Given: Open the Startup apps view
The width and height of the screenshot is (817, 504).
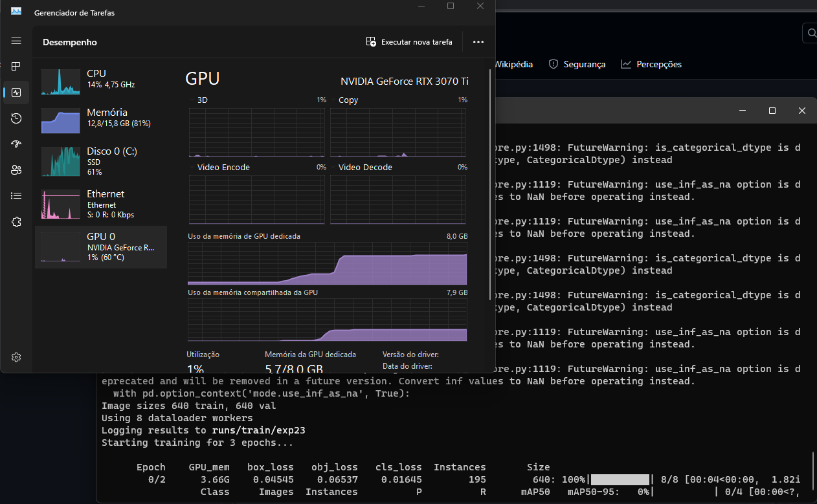Looking at the screenshot, I should [16, 144].
